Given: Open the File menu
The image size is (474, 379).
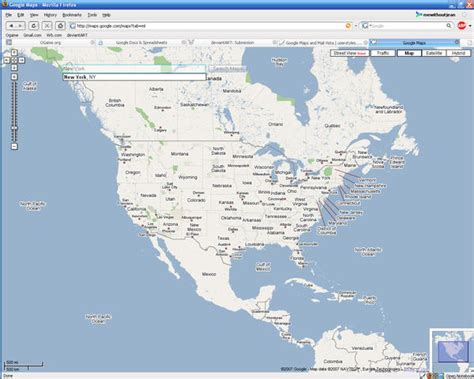Looking at the screenshot, I should click(9, 15).
